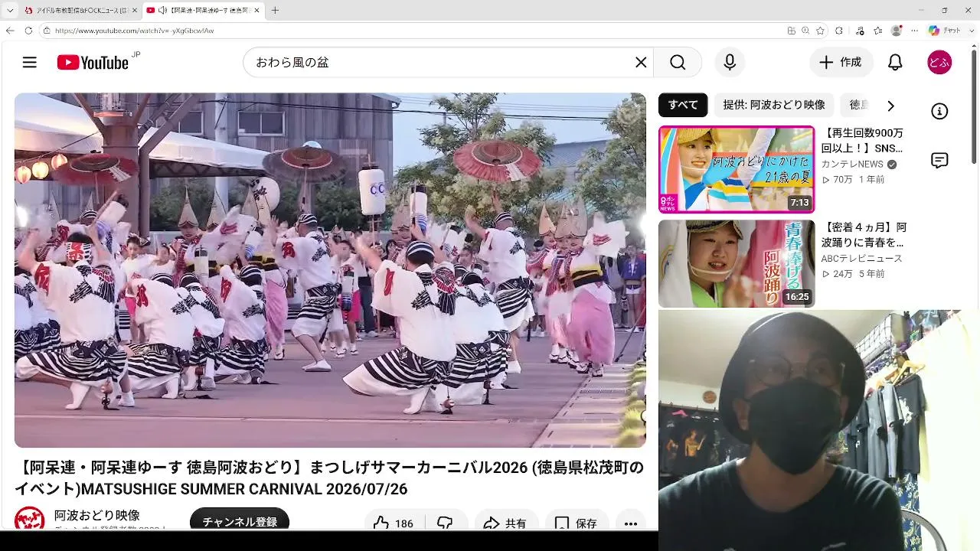Close the YouTube browser tab
The height and width of the screenshot is (551, 980).
(256, 11)
